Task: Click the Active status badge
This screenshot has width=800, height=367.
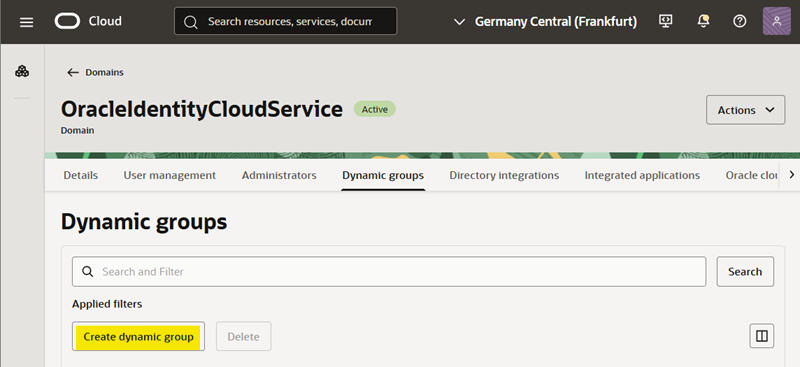Action: [374, 109]
